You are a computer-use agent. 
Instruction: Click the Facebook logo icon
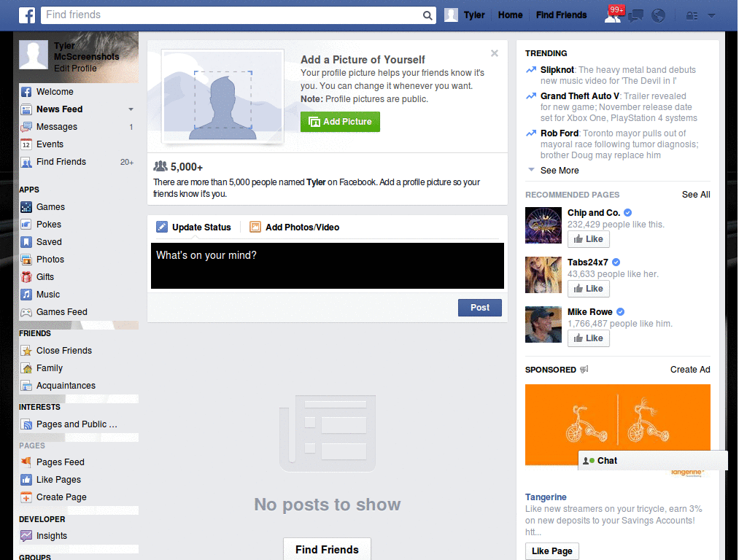pyautogui.click(x=27, y=15)
